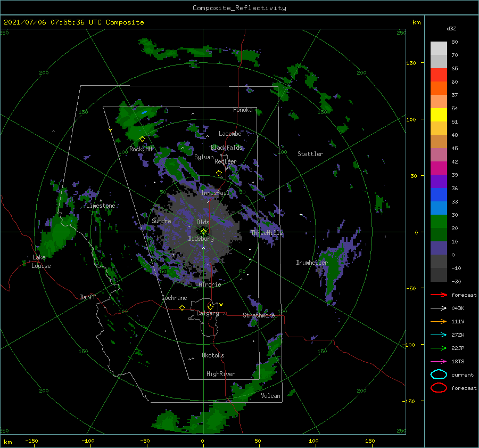Viewport: 479px width, 448px height.
Task: Click the Drumheller town label
Action: (x=311, y=263)
